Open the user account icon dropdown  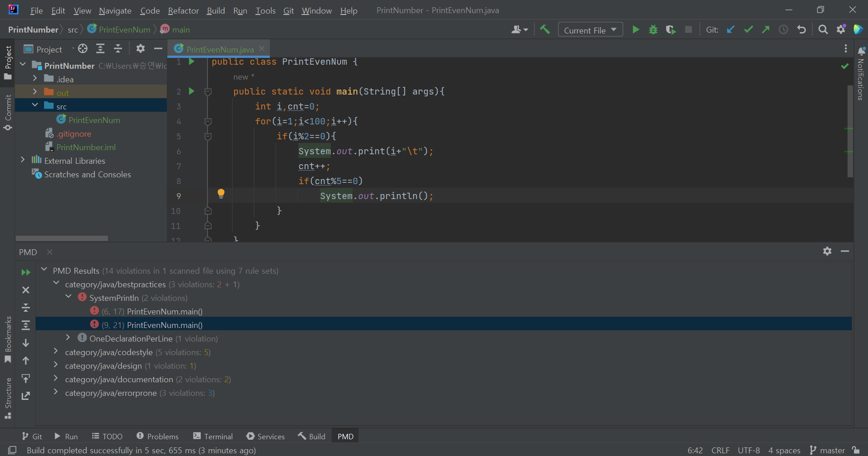click(519, 30)
